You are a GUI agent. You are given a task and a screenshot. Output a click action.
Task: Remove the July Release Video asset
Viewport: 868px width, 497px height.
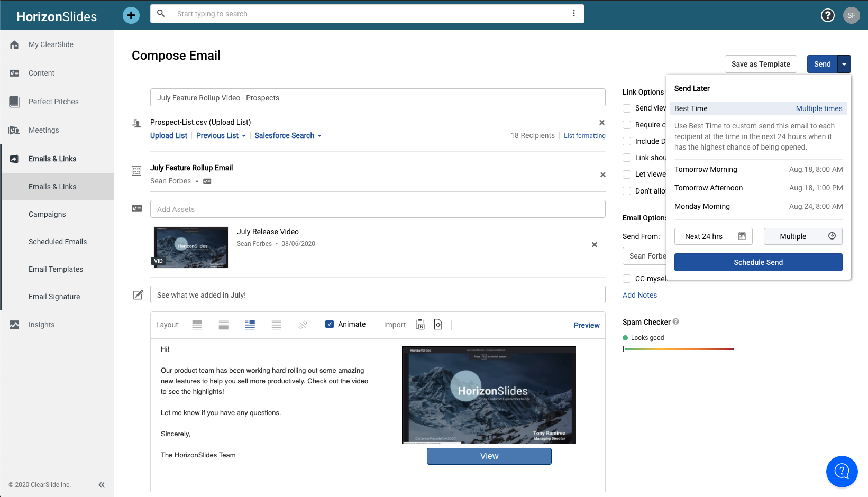pos(594,245)
